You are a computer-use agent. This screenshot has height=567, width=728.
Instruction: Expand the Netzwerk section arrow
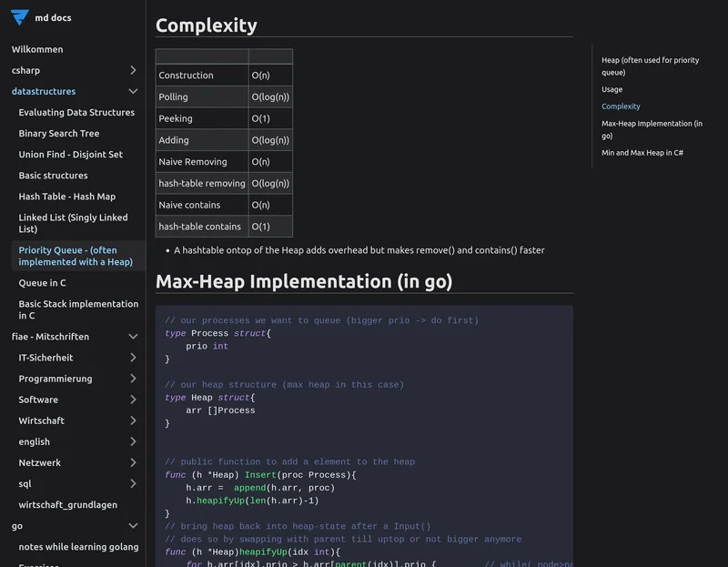(133, 462)
